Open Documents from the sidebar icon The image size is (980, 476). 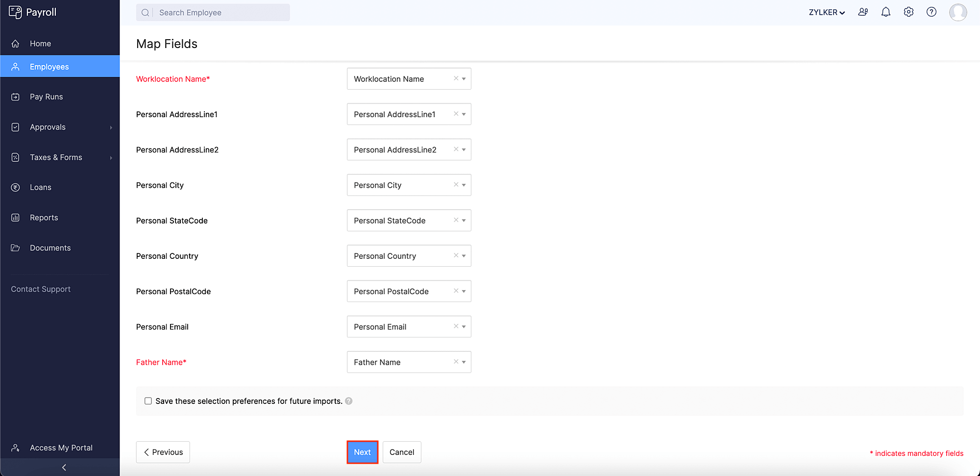coord(15,248)
